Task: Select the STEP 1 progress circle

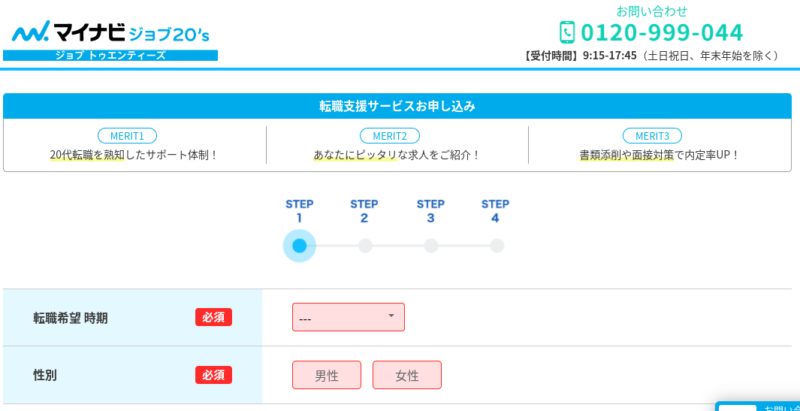Action: coord(299,246)
